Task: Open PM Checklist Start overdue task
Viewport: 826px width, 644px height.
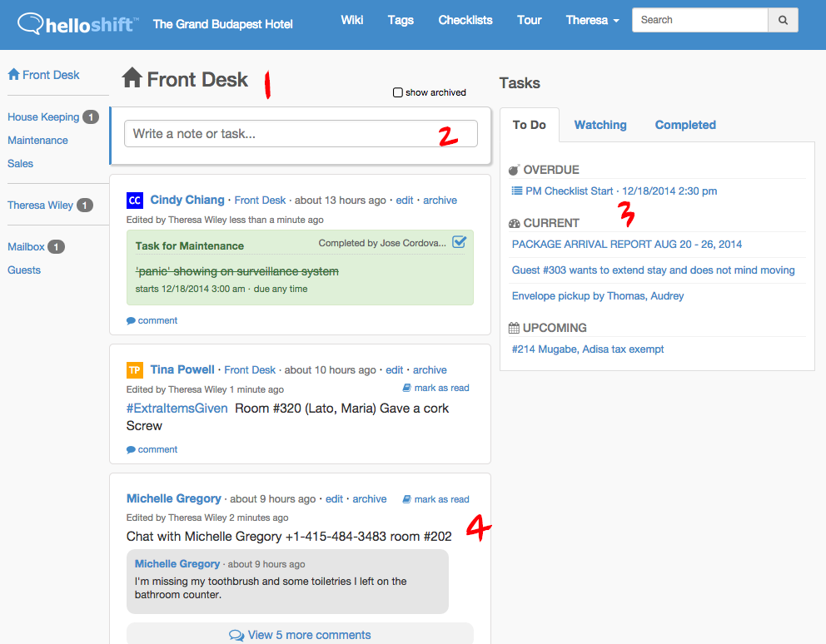Action: pyautogui.click(x=621, y=191)
